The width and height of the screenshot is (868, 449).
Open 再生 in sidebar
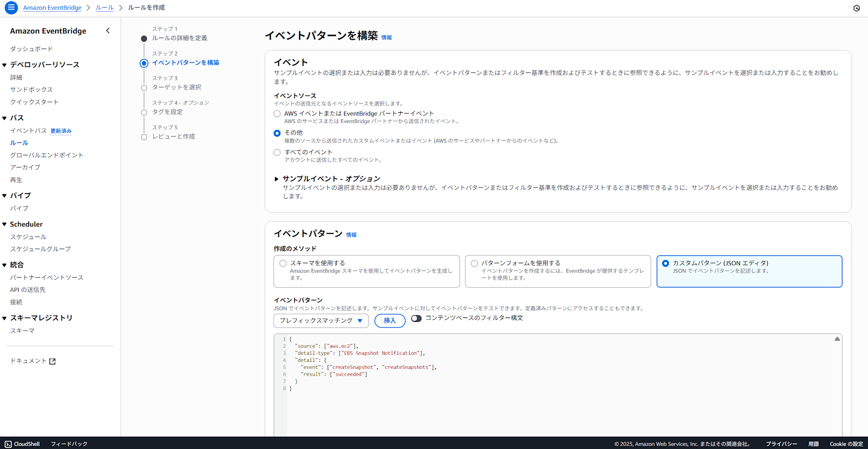click(x=16, y=180)
